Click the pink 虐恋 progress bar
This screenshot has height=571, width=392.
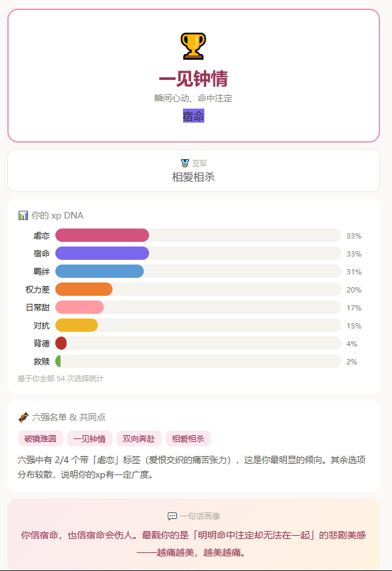coord(102,235)
